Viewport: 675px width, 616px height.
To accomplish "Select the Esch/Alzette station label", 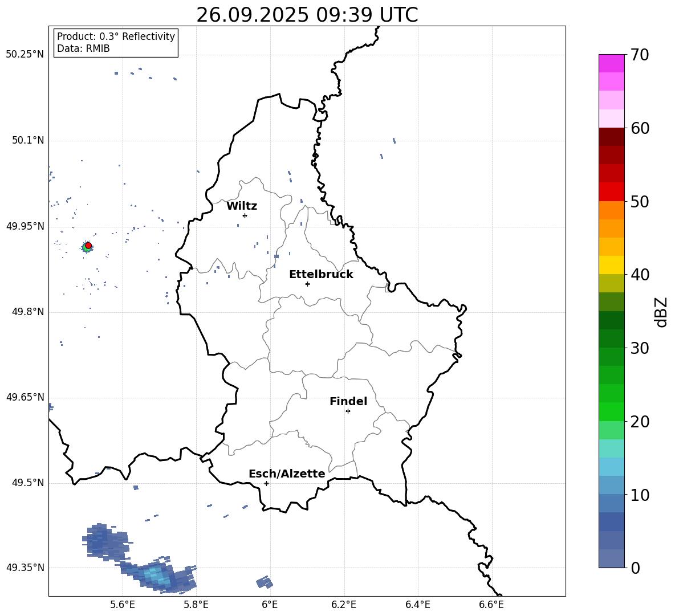I will 287,474.
